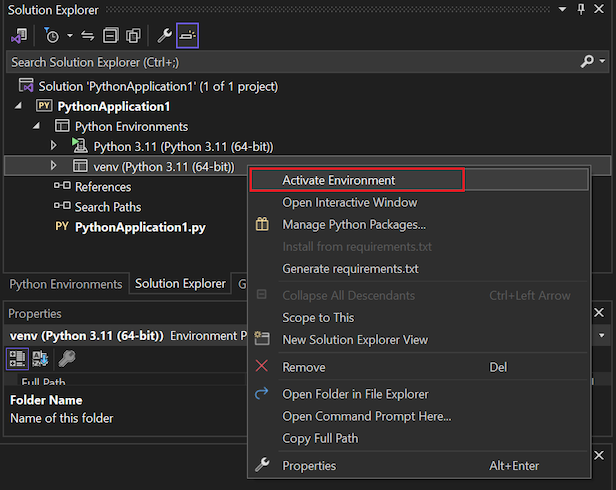
Task: Click the Sync with Active Document icon
Action: click(x=87, y=36)
